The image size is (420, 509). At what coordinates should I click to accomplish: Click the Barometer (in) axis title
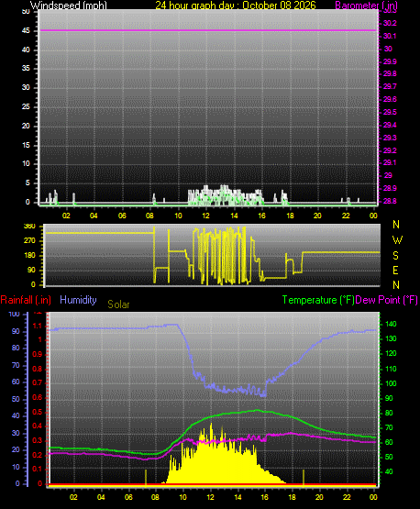pos(366,6)
